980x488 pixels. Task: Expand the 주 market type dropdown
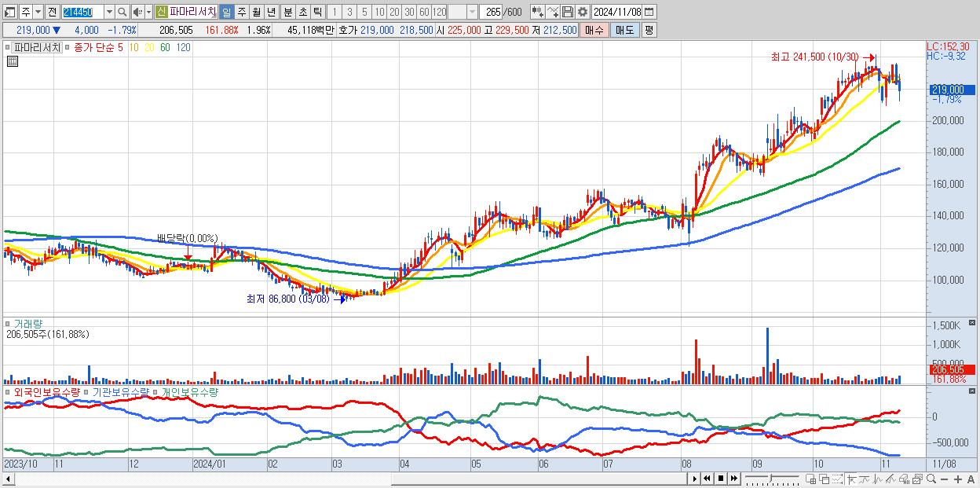[x=38, y=12]
